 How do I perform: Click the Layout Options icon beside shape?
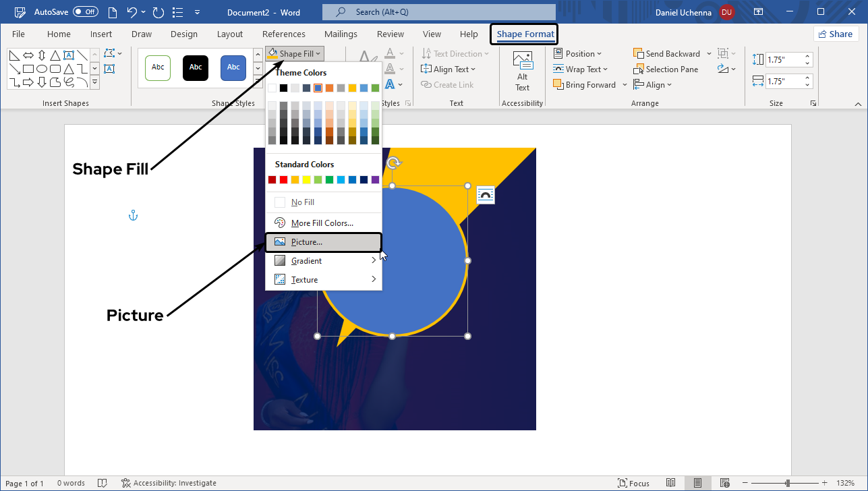tap(486, 195)
